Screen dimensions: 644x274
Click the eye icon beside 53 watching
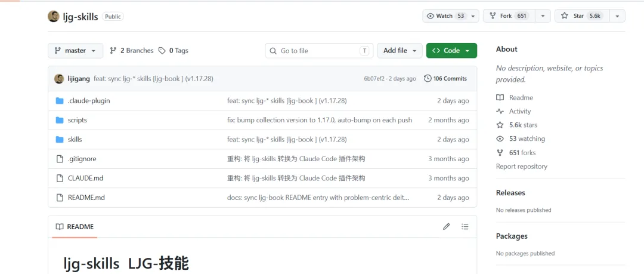pyautogui.click(x=500, y=138)
